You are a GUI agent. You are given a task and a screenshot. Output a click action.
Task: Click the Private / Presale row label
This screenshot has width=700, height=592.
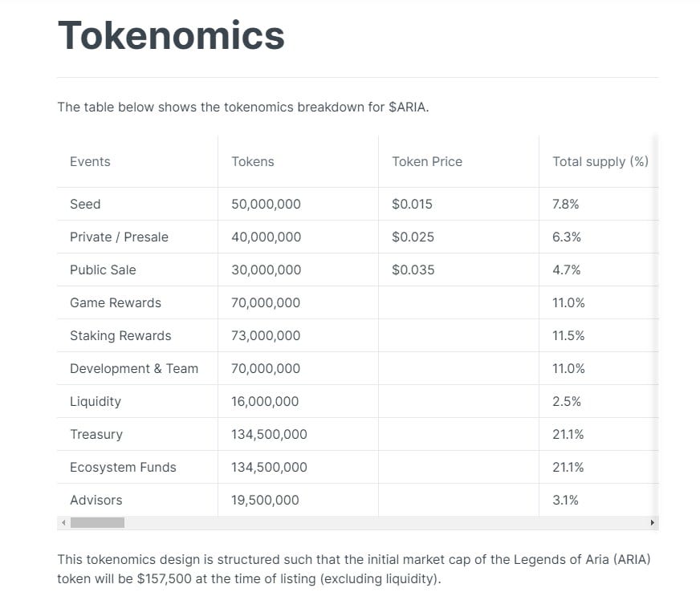click(x=119, y=237)
